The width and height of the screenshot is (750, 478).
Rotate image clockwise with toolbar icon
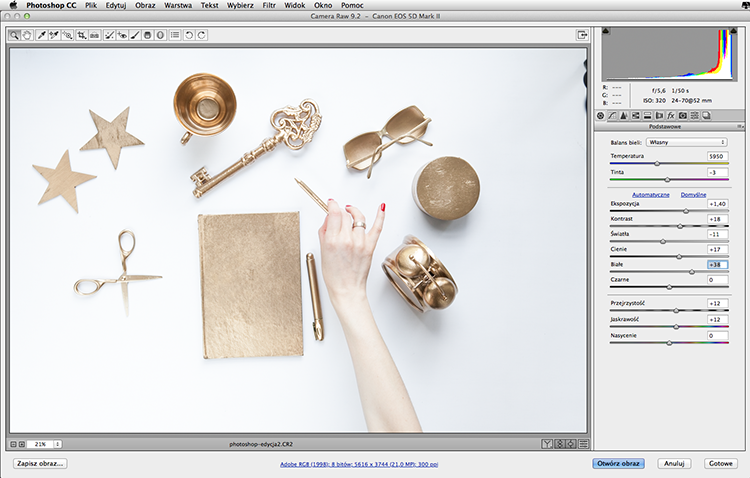(201, 35)
